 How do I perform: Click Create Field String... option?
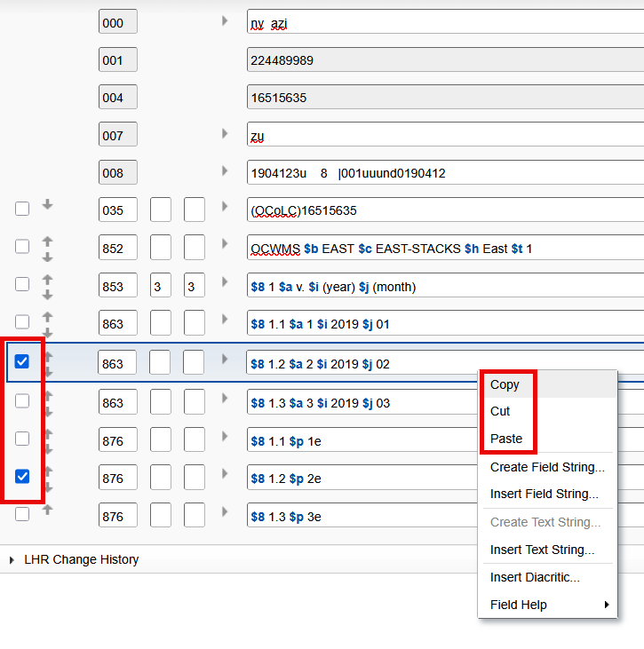(546, 467)
